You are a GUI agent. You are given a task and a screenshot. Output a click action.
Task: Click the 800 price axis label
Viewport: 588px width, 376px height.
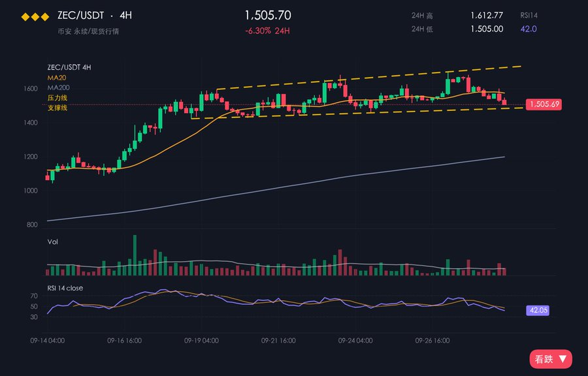[x=32, y=225]
